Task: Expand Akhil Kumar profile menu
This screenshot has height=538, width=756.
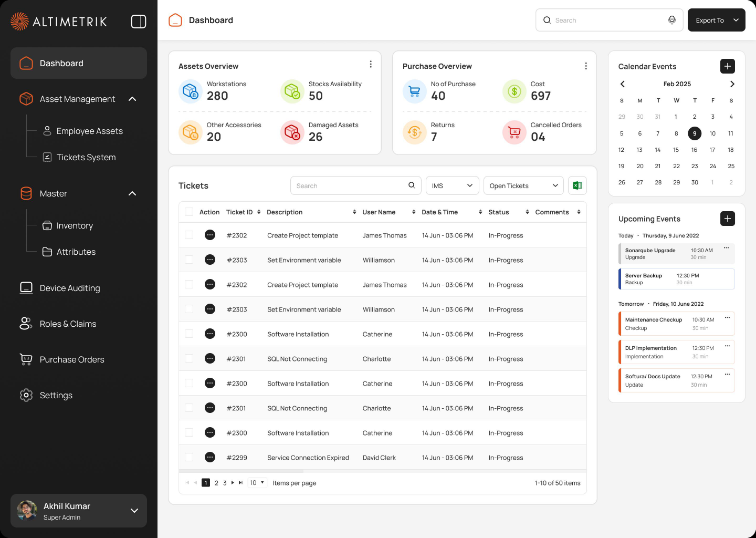Action: tap(134, 510)
